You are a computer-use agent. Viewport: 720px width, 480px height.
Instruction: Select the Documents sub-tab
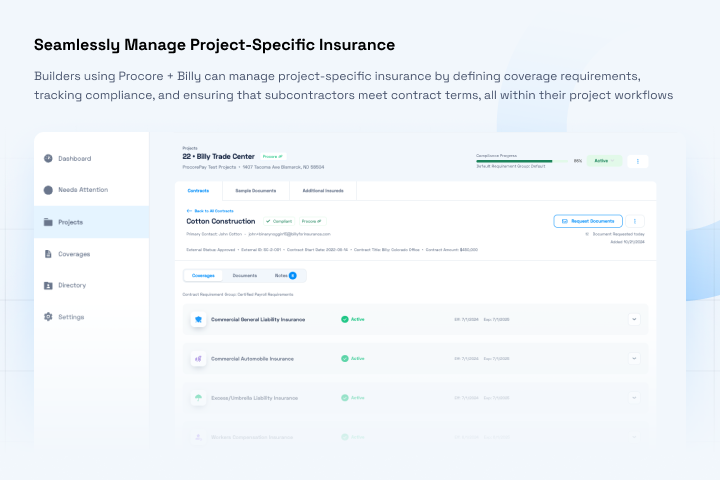tap(245, 276)
